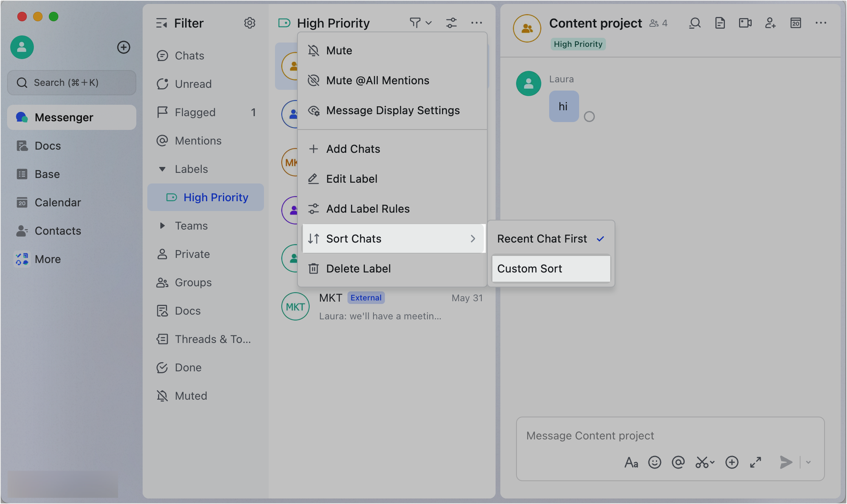Open search in chat icon
This screenshot has height=504, width=847.
tap(695, 23)
